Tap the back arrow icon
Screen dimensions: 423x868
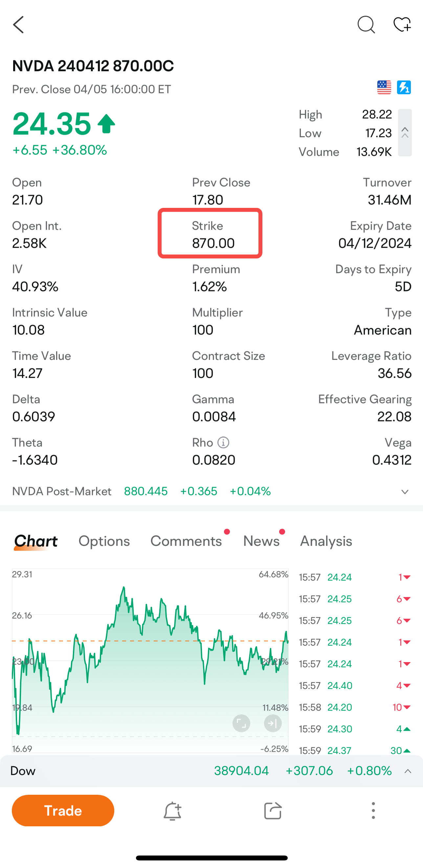point(18,25)
